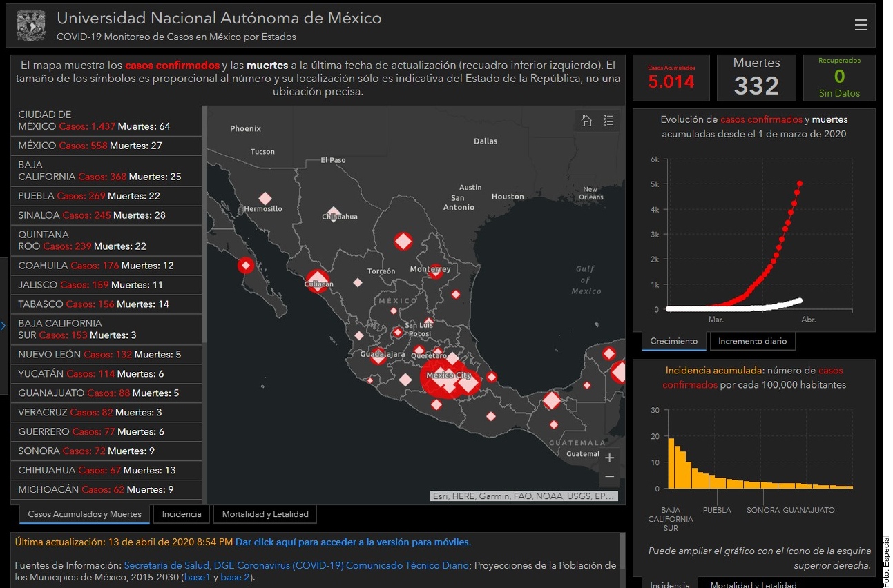Open the base1 population projection link

[x=197, y=577]
